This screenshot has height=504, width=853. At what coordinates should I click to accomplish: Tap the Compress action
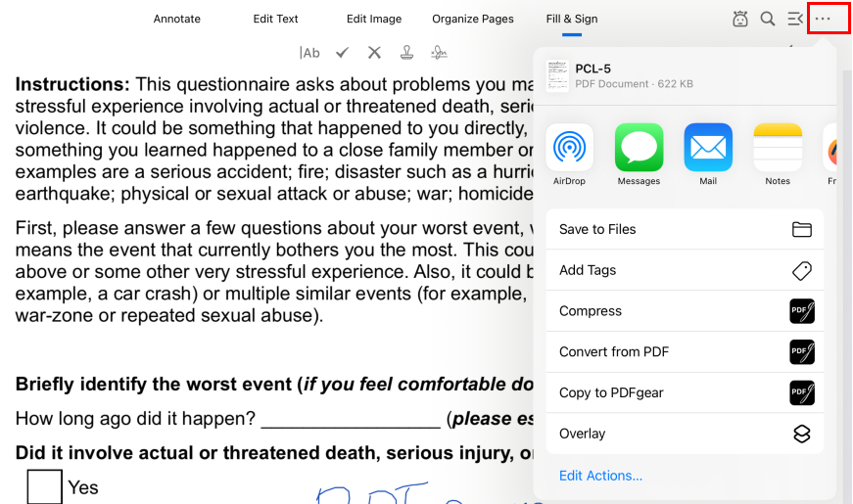click(x=685, y=311)
